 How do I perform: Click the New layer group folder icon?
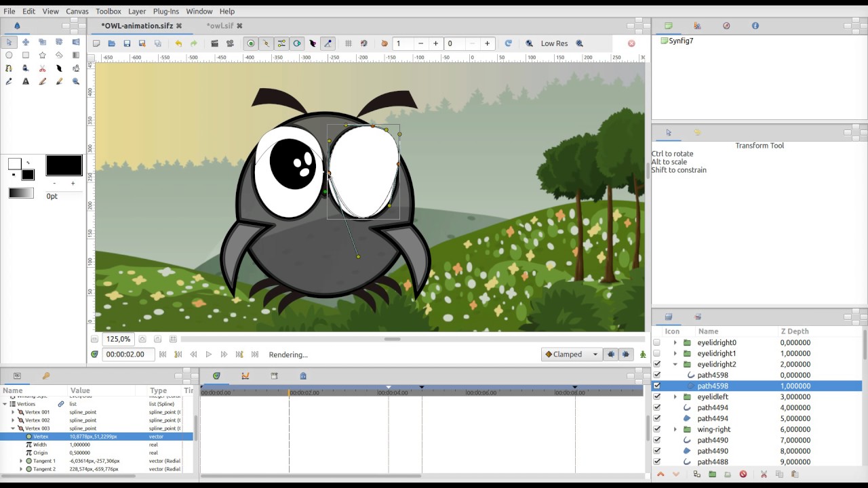click(x=712, y=474)
